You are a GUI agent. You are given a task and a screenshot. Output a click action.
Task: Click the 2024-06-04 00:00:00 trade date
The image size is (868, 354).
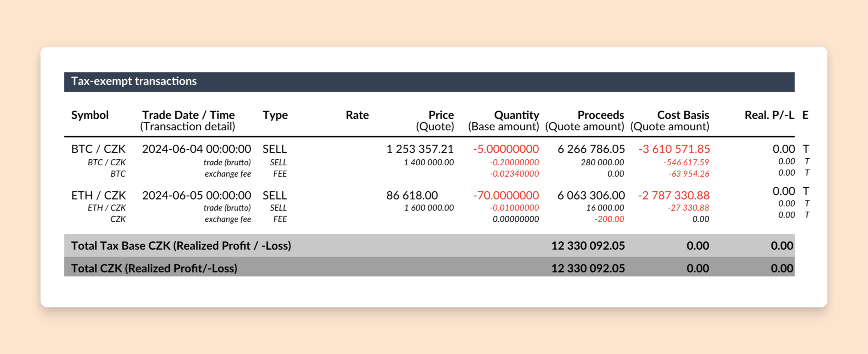[196, 149]
